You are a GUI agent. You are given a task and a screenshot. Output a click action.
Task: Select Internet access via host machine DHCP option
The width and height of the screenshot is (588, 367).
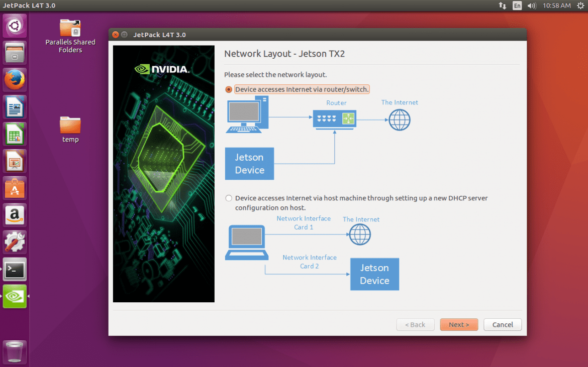(x=229, y=198)
